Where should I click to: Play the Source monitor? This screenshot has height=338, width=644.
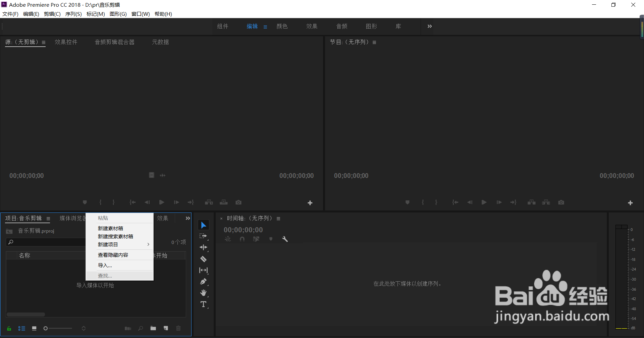(x=162, y=202)
